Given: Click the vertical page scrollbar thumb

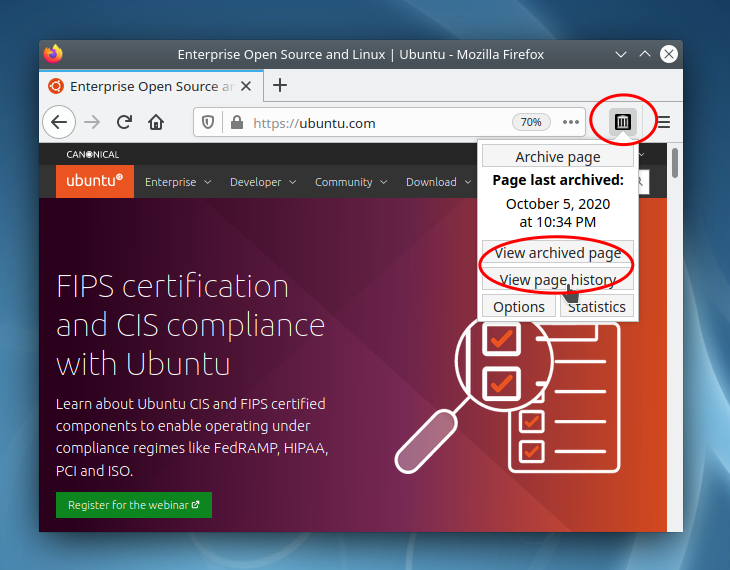Looking at the screenshot, I should pyautogui.click(x=675, y=163).
